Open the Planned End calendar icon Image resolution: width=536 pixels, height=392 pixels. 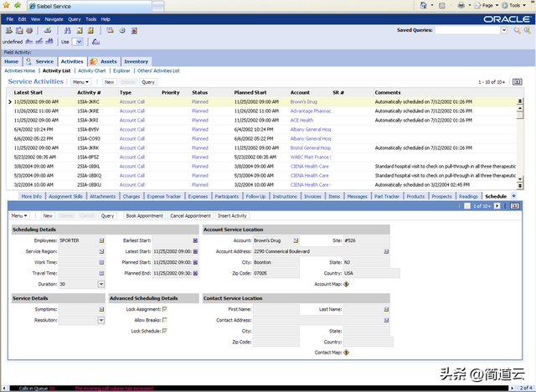click(x=195, y=273)
